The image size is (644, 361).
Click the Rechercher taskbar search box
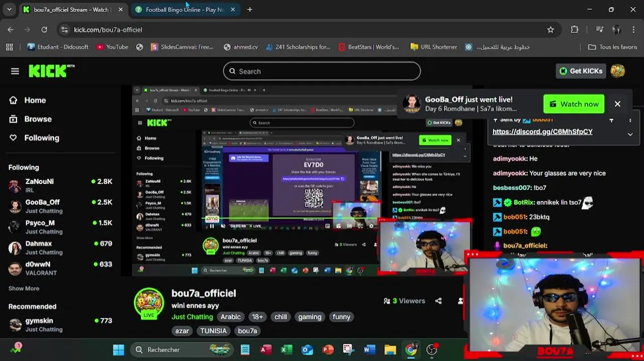click(183, 350)
